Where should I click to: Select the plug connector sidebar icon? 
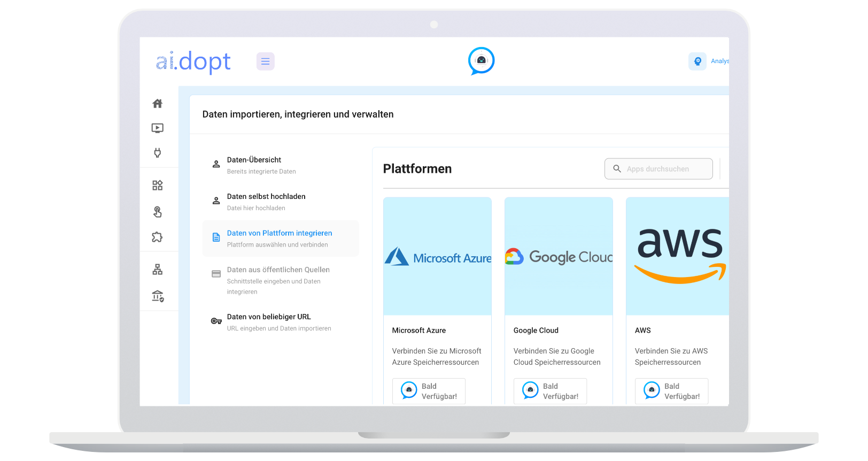tap(157, 153)
